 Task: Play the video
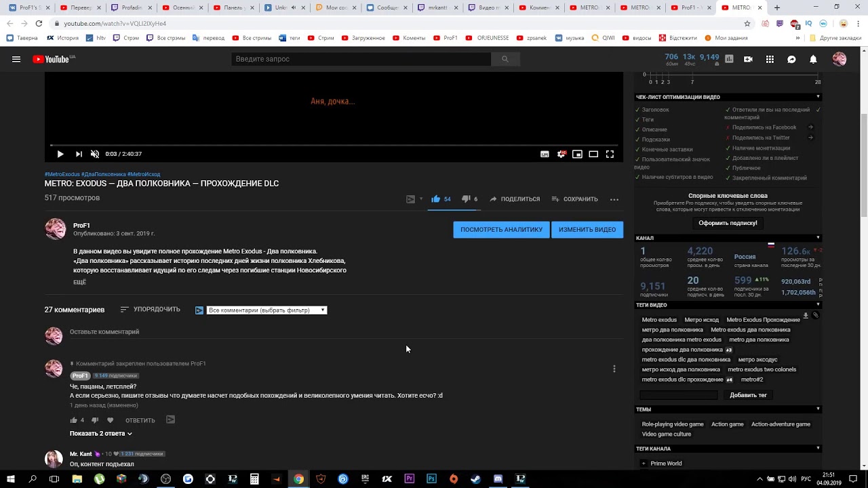[60, 154]
